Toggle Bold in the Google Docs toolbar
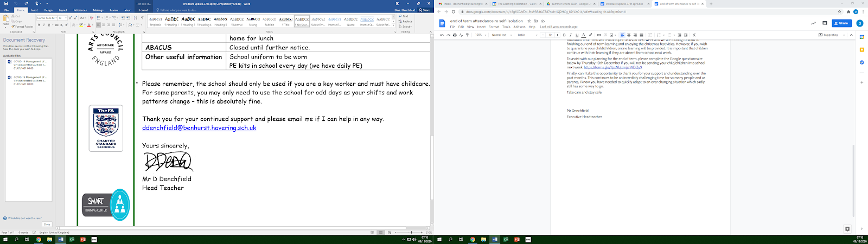The image size is (868, 244). pos(564,35)
